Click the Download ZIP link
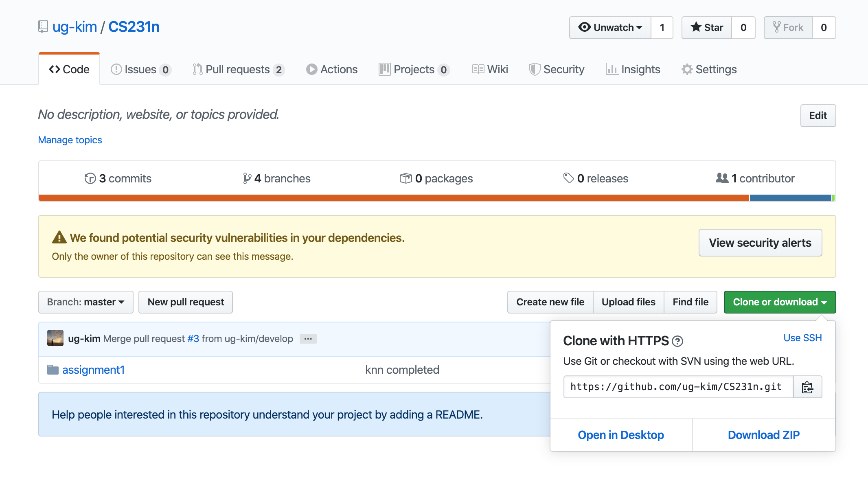Viewport: 868px width, 478px height. click(x=764, y=435)
